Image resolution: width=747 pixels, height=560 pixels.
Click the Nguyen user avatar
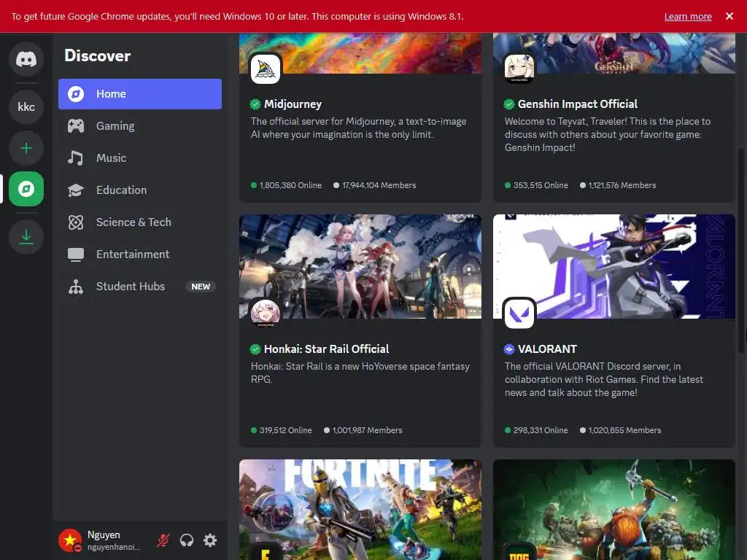pos(70,540)
